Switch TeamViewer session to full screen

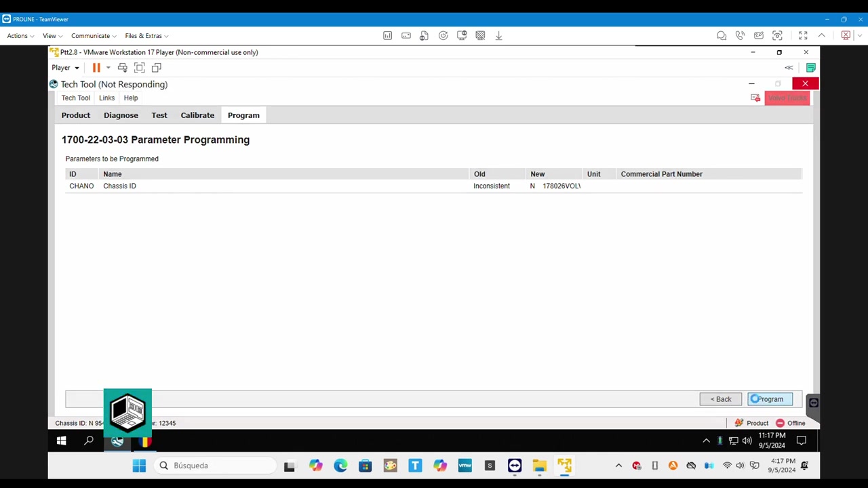(x=803, y=35)
